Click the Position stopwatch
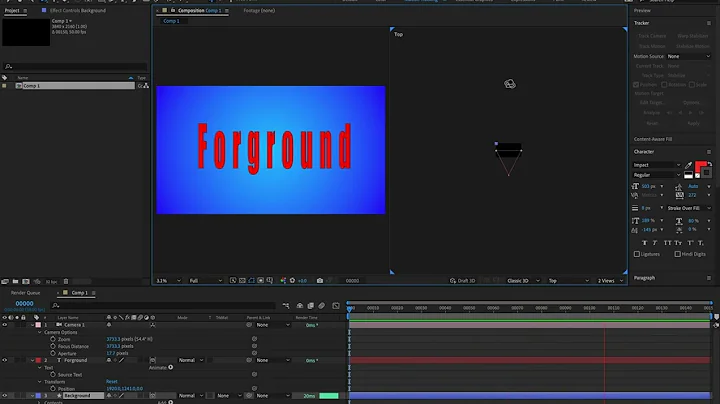 pos(53,388)
